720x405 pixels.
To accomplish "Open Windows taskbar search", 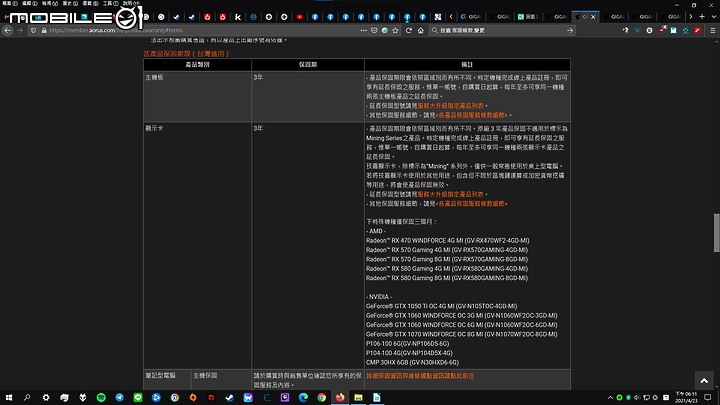I will 27,398.
